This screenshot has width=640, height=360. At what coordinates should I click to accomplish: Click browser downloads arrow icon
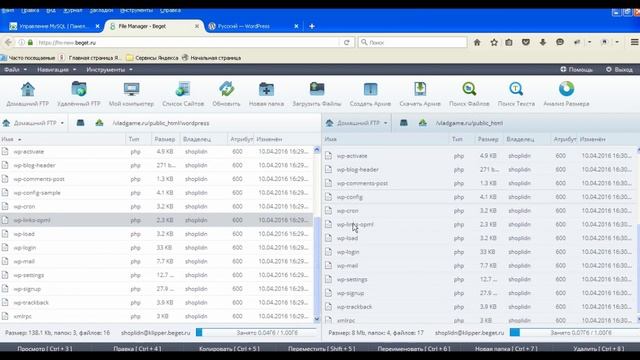543,42
